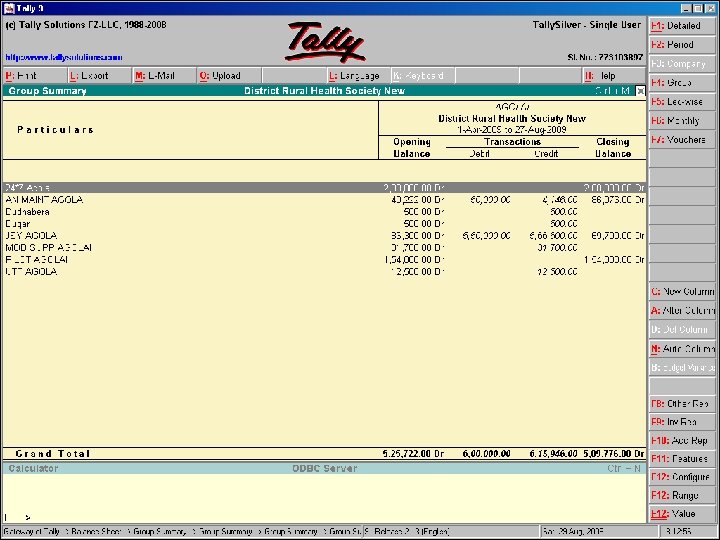Open F11: Features settings
Image resolution: width=720 pixels, height=540 pixels.
pos(682,459)
